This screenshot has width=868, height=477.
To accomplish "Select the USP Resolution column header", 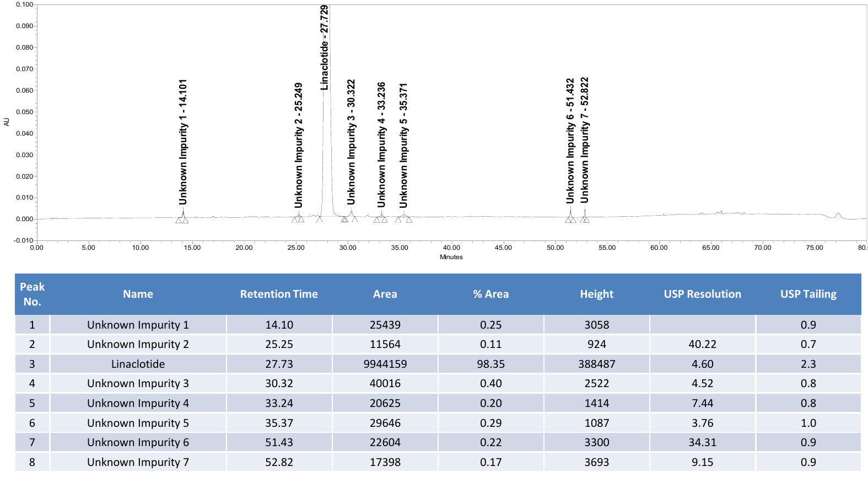I will click(x=702, y=294).
